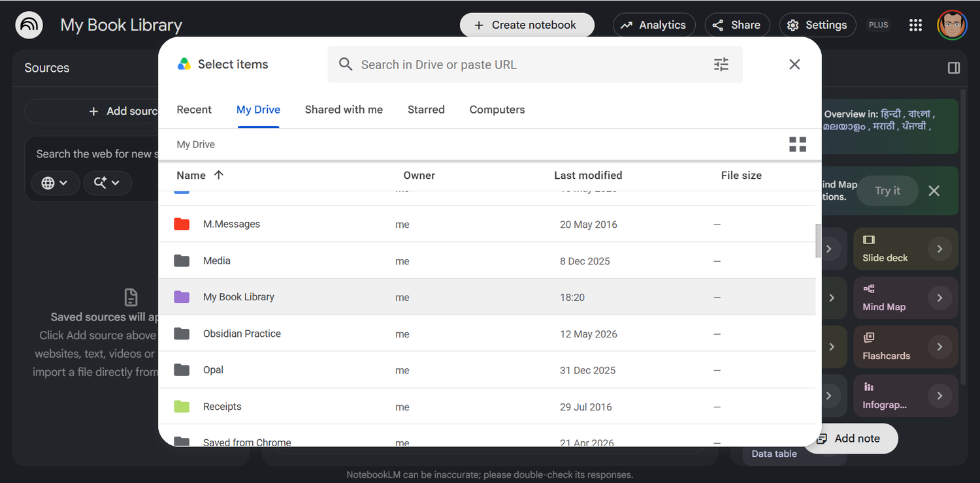Screen dimensions: 980x483
Task: Click the Drive search field
Action: coord(534,65)
